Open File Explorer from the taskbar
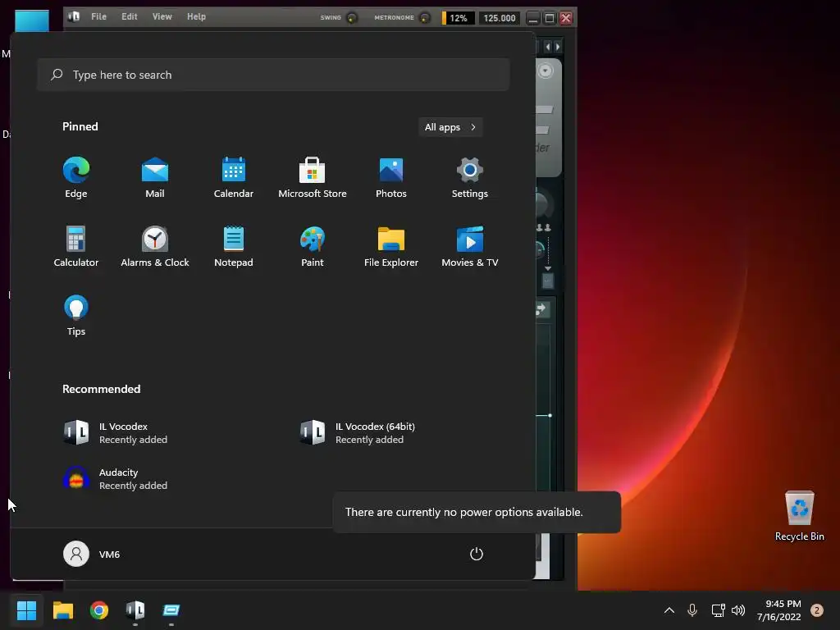This screenshot has width=840, height=630. (63, 610)
